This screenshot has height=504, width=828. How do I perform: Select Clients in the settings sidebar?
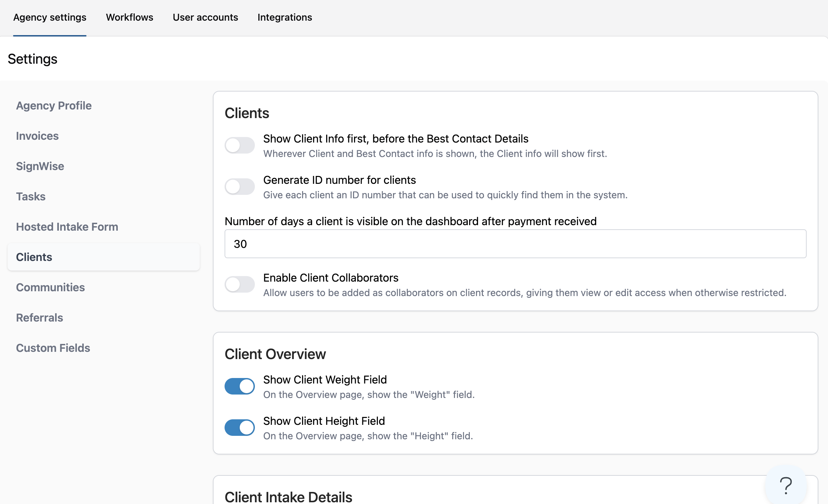[34, 257]
